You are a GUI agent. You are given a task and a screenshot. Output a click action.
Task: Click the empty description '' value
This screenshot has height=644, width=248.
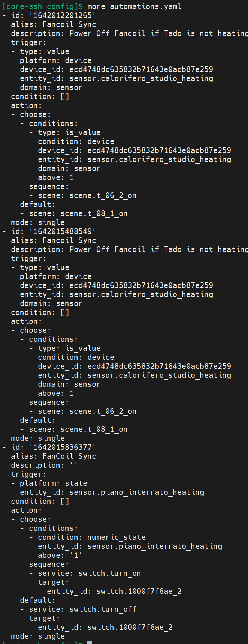pos(73,465)
